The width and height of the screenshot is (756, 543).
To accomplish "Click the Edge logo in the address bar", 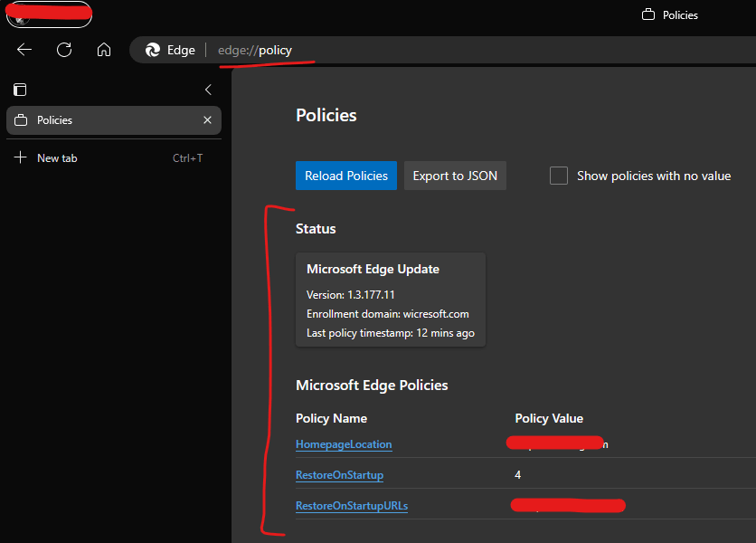I will click(153, 50).
